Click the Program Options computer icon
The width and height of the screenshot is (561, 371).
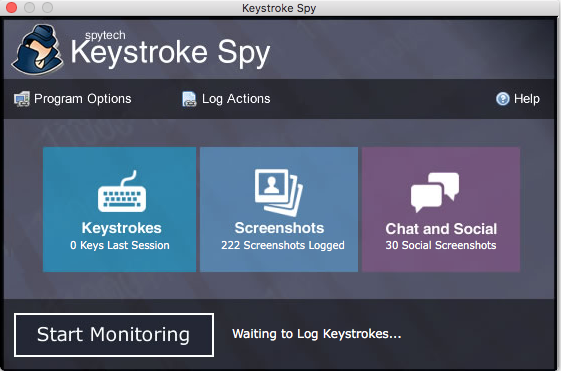tap(22, 99)
